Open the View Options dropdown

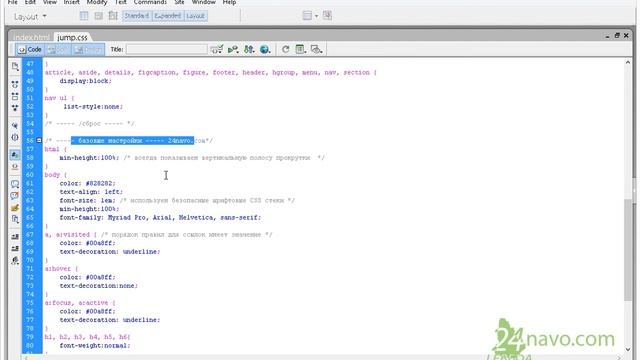point(301,49)
